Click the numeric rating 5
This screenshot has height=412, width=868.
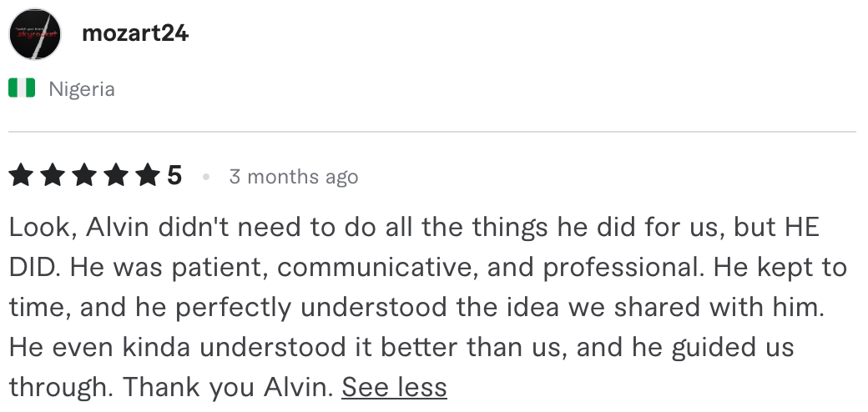click(x=174, y=176)
